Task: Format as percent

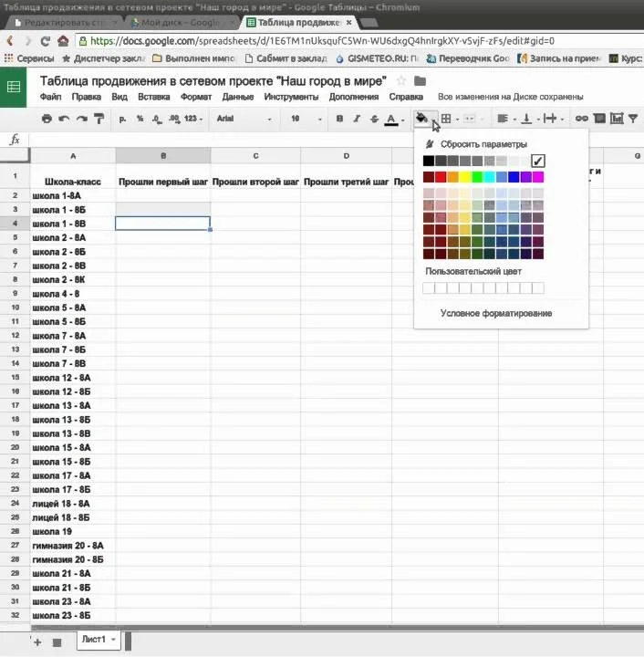Action: point(140,119)
